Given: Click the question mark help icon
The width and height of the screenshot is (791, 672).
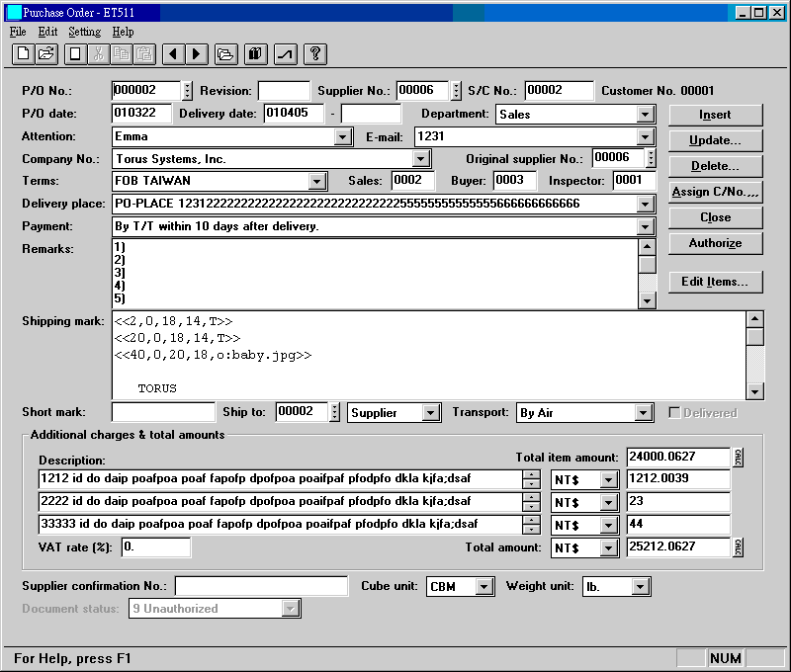Looking at the screenshot, I should click(x=315, y=54).
